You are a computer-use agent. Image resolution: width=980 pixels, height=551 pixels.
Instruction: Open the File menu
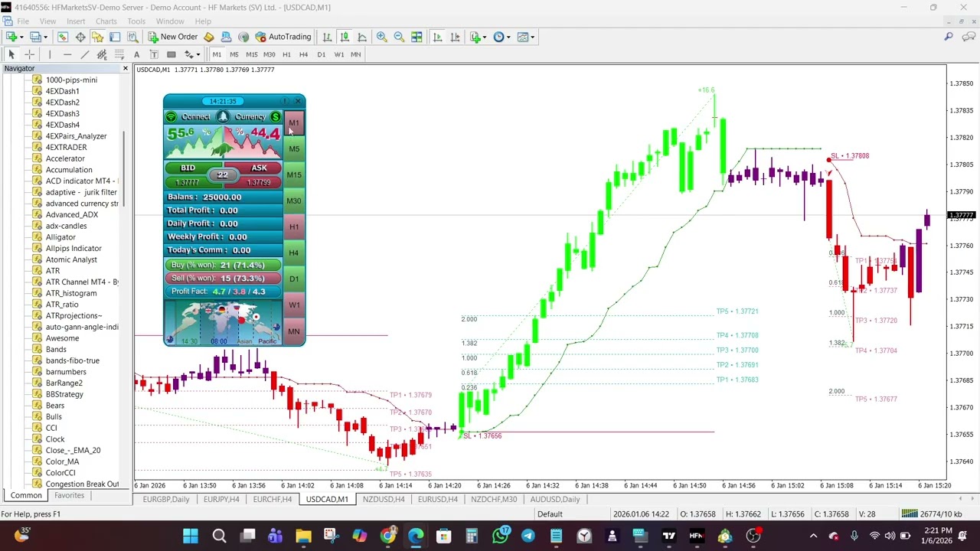(23, 21)
